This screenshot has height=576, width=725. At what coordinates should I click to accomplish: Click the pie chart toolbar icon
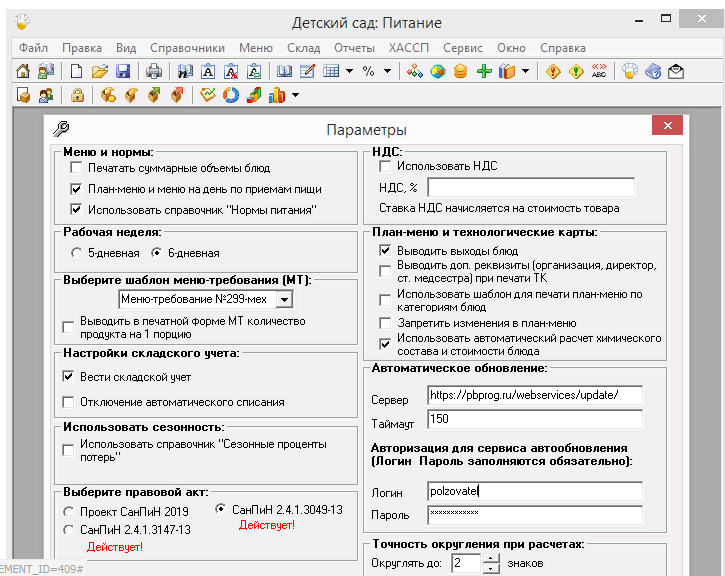pos(437,71)
